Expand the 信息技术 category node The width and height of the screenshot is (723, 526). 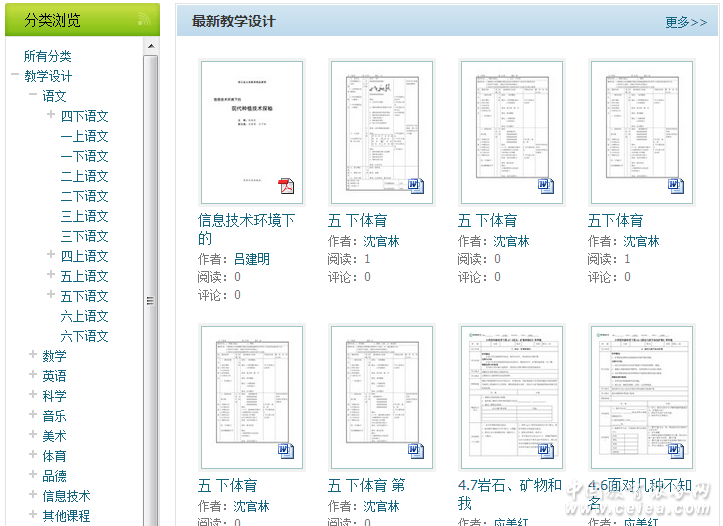33,496
